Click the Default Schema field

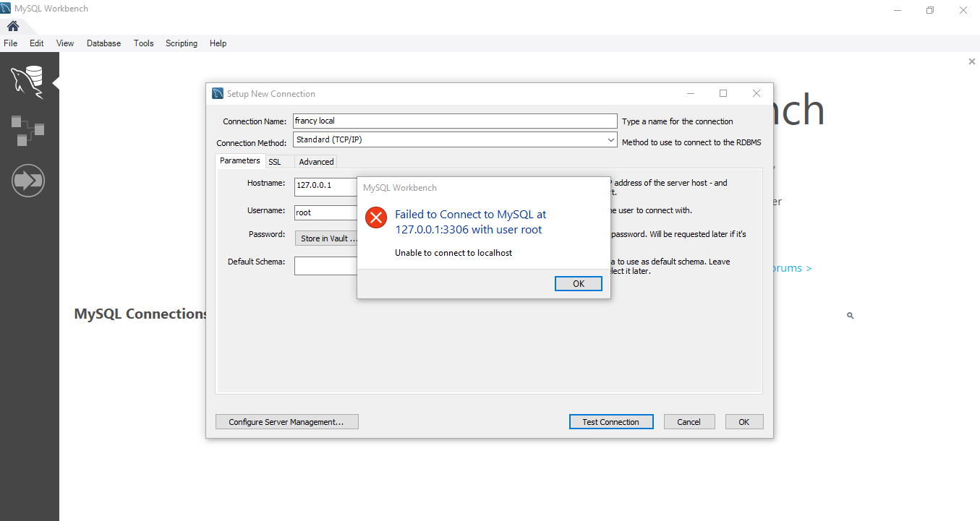point(325,266)
